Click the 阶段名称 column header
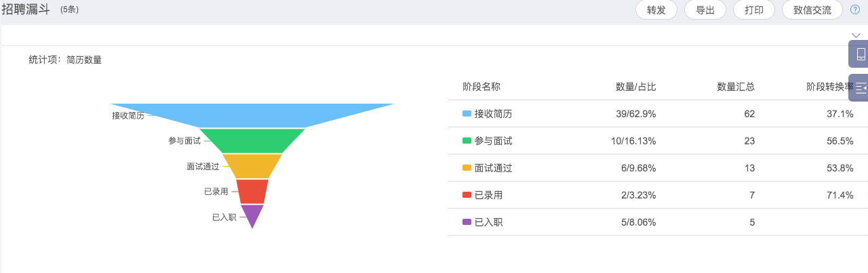The image size is (868, 273). pyautogui.click(x=481, y=87)
